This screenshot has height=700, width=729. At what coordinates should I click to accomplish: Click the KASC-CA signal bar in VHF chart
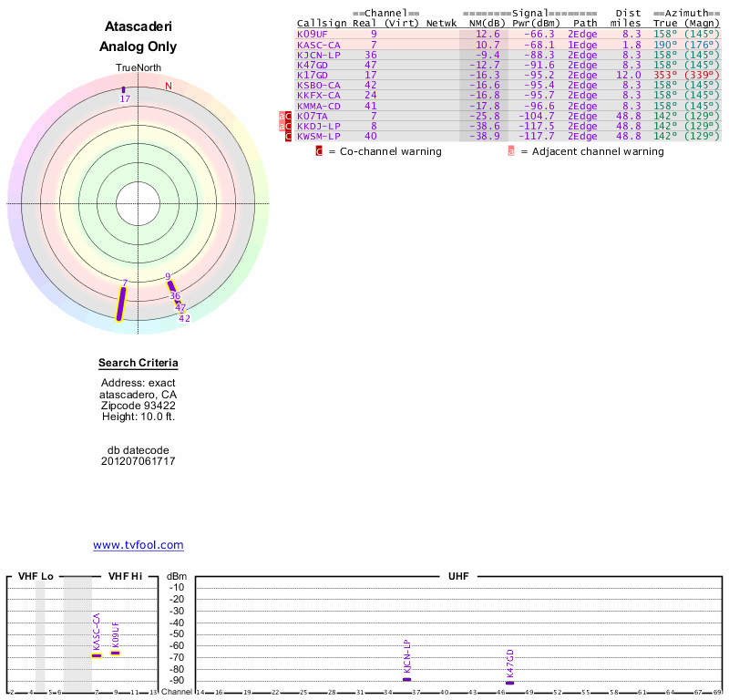pos(97,655)
